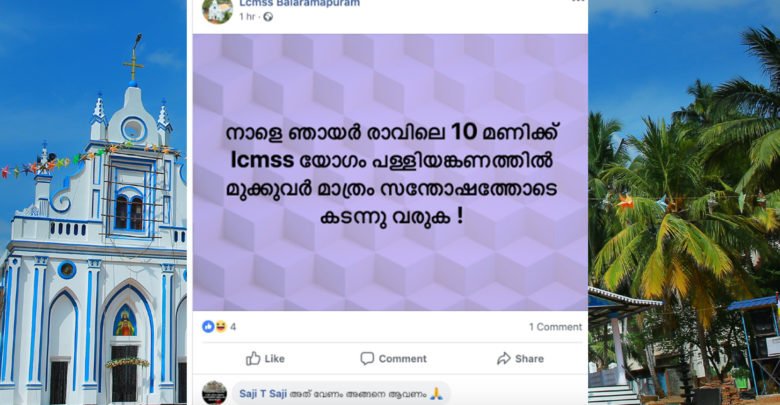
Task: Click the Haha laughing reaction icon
Action: coord(220,326)
